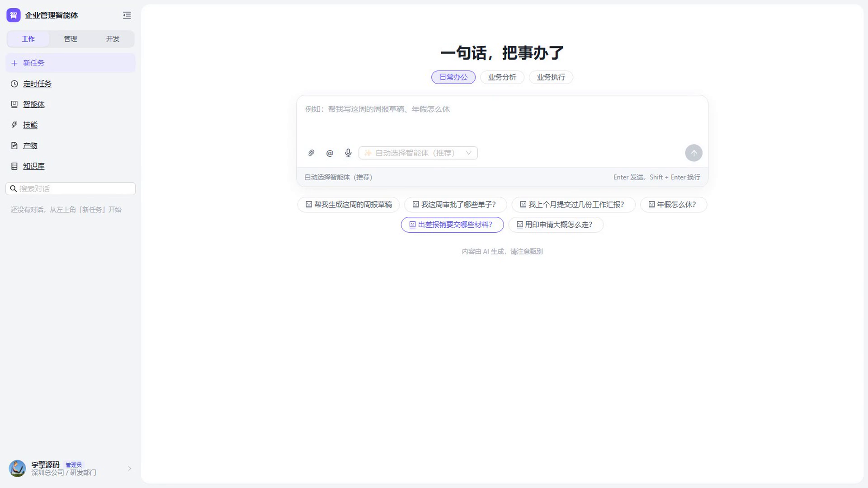The height and width of the screenshot is (488, 868).
Task: Choose suggestion 帮我生成这周的周报草稿
Action: click(x=349, y=205)
